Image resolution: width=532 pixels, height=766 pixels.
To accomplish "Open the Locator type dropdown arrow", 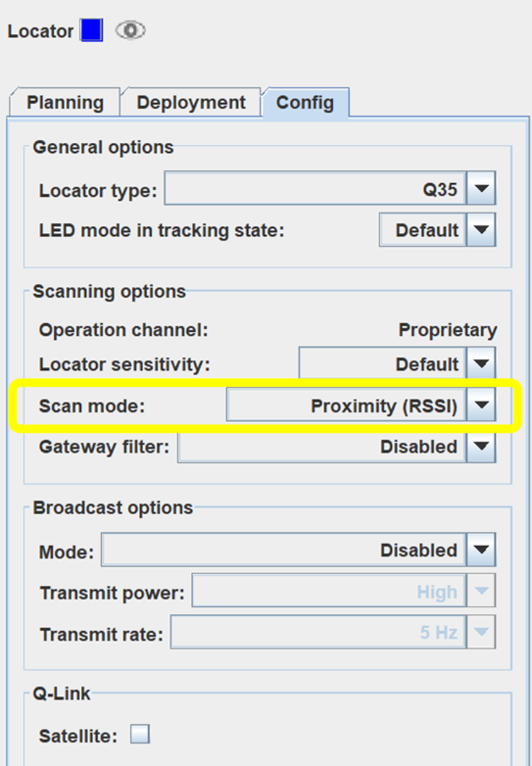I will [x=481, y=188].
